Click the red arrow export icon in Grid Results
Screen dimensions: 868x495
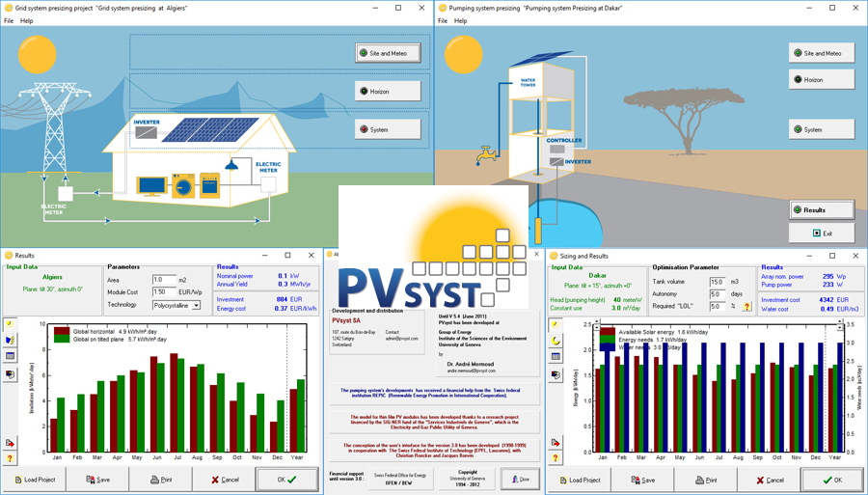click(x=10, y=443)
